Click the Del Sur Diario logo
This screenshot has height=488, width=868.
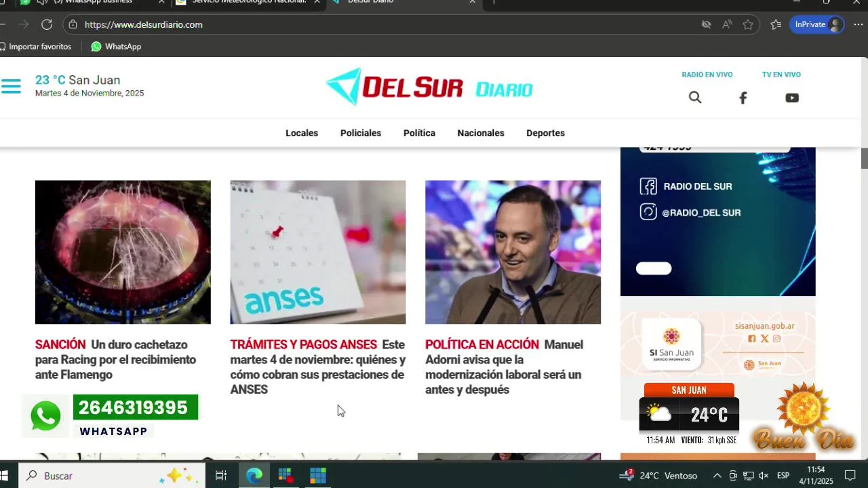(x=429, y=87)
